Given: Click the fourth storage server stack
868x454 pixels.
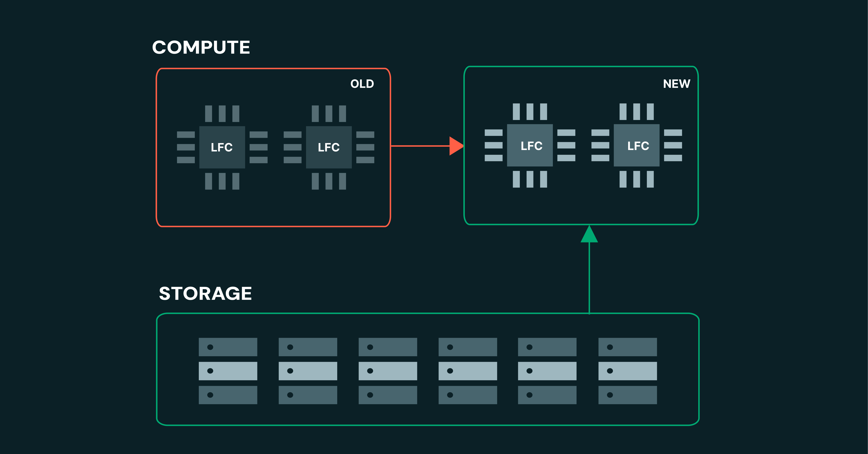Looking at the screenshot, I should pyautogui.click(x=467, y=371).
